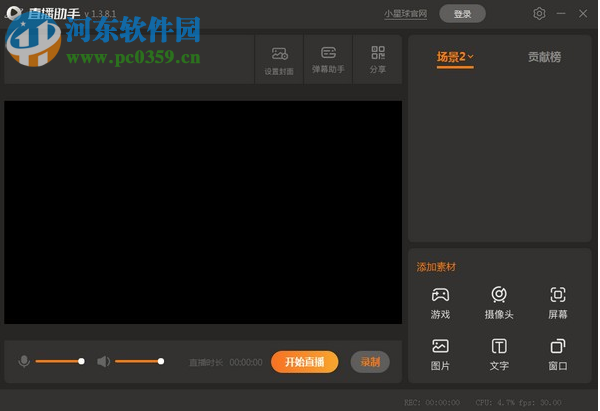Add a 摄像头 camera source
Image resolution: width=600 pixels, height=411 pixels.
(x=499, y=303)
